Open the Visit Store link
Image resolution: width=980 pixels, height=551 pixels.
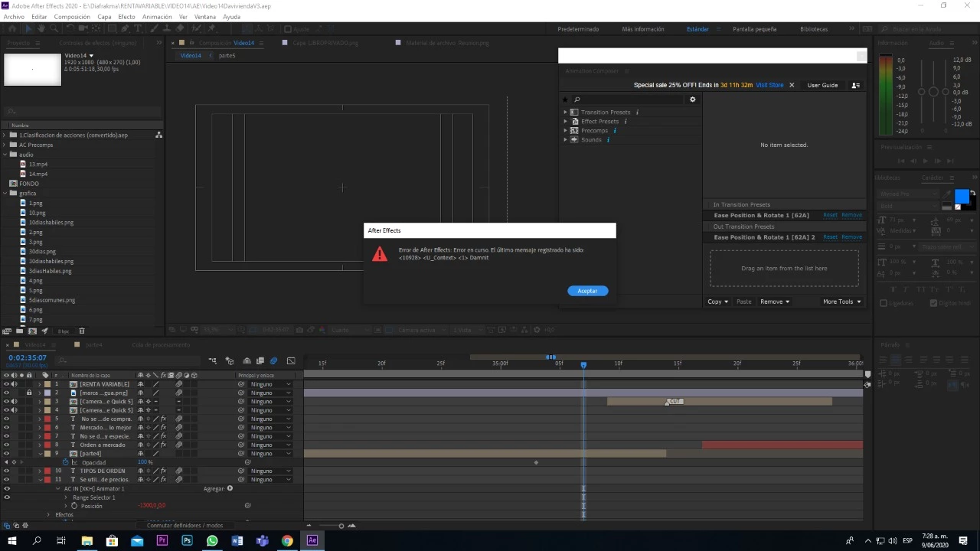[769, 85]
